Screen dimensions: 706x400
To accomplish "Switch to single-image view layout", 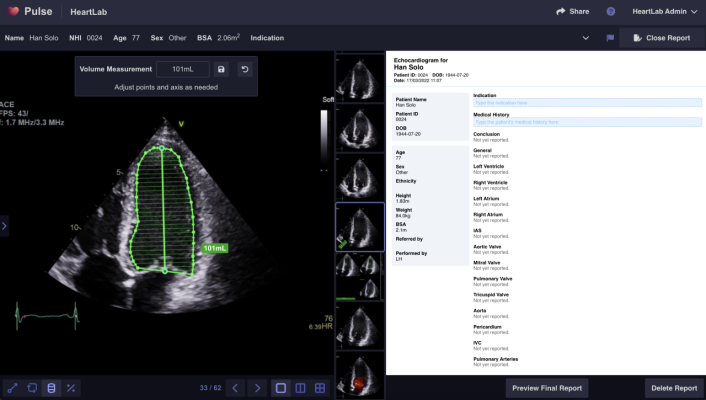I will (x=281, y=388).
